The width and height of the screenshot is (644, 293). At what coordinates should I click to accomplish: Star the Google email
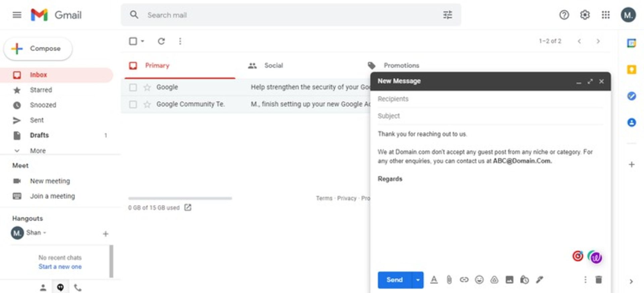click(147, 87)
